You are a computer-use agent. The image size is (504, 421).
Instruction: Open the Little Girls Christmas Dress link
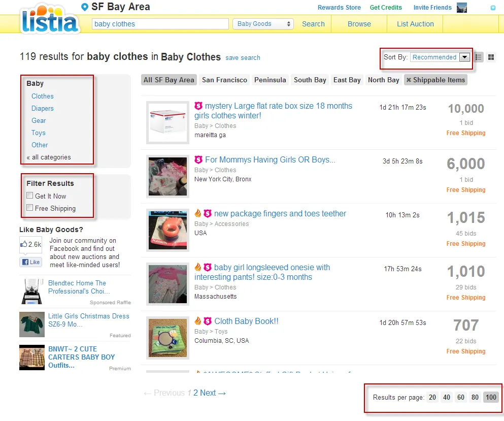coord(89,320)
